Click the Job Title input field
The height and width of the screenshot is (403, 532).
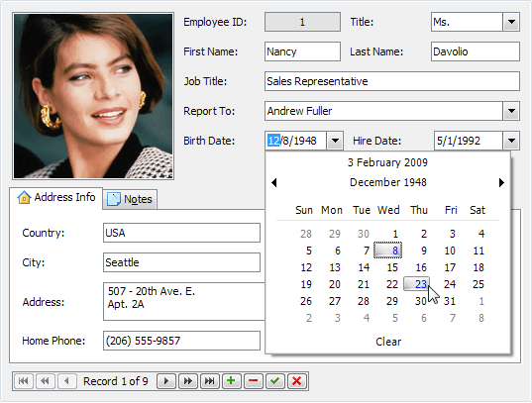click(392, 81)
